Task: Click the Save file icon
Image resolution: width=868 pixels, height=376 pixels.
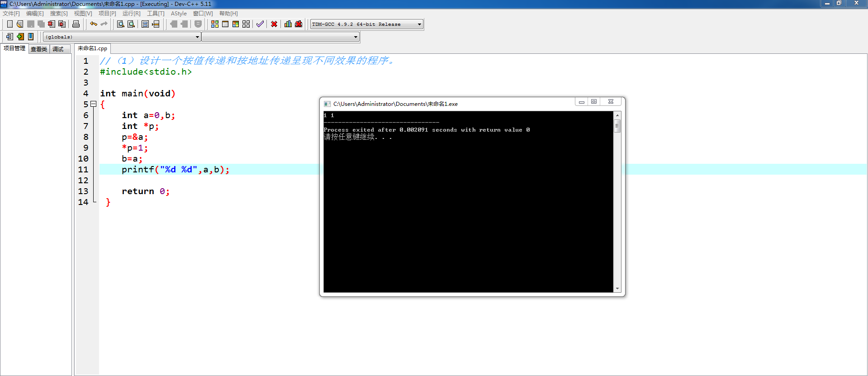Action: [31, 24]
